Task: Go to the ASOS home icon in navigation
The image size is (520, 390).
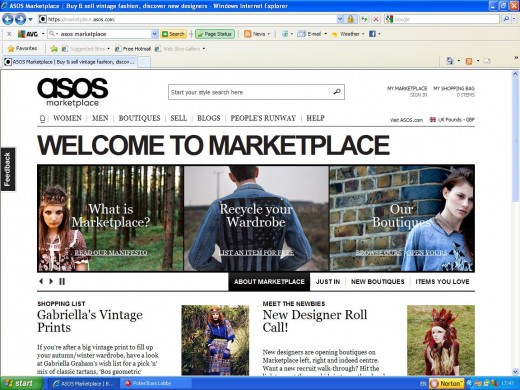Action: pyautogui.click(x=42, y=118)
